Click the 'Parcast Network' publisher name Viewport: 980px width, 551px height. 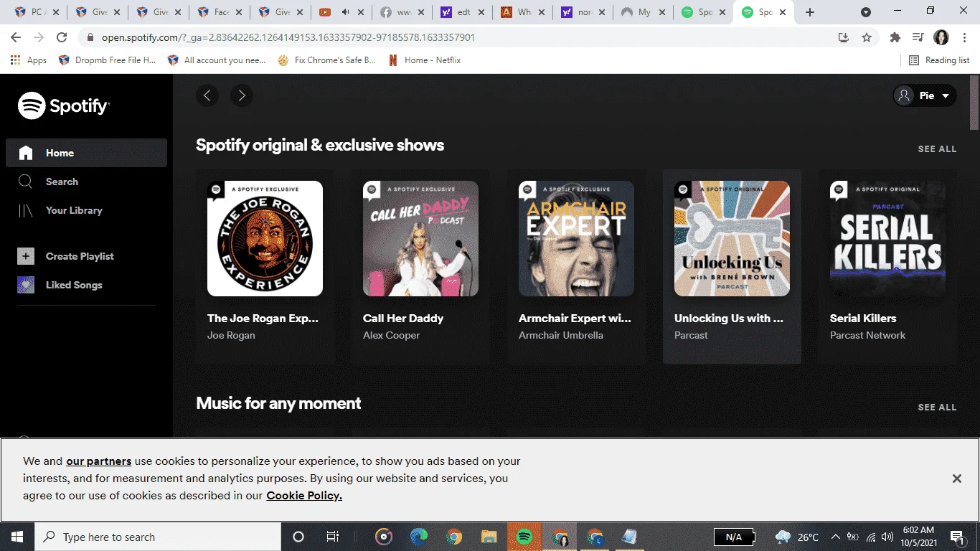coord(867,335)
